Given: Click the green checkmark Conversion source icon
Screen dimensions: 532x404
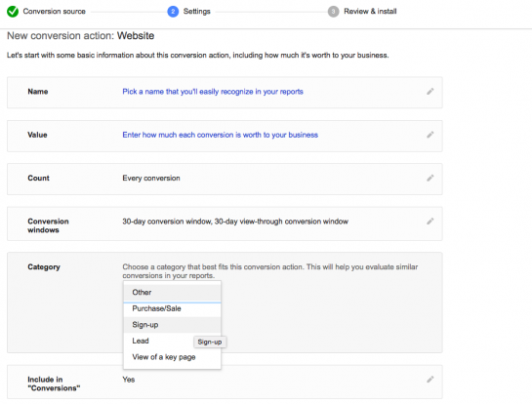Looking at the screenshot, I should click(13, 12).
